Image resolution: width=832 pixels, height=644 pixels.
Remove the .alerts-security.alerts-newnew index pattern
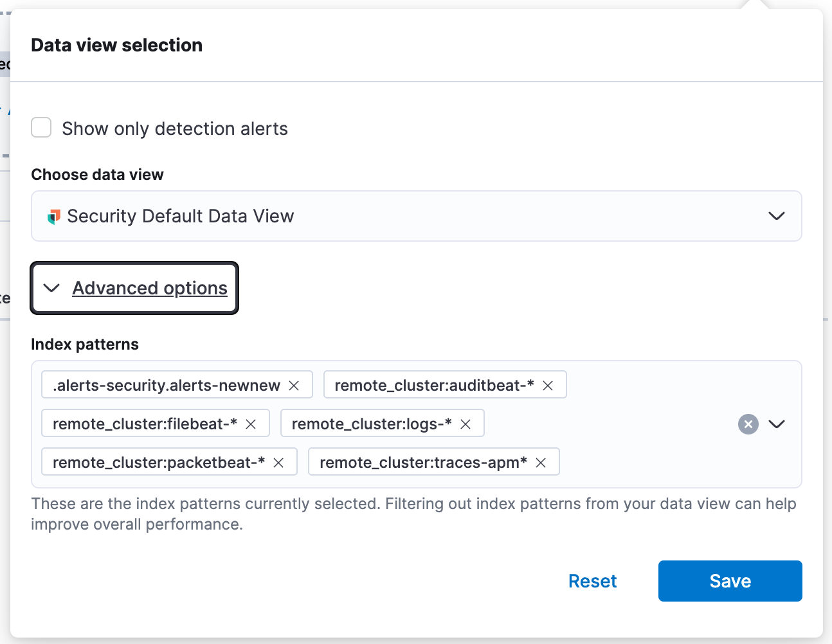(294, 384)
